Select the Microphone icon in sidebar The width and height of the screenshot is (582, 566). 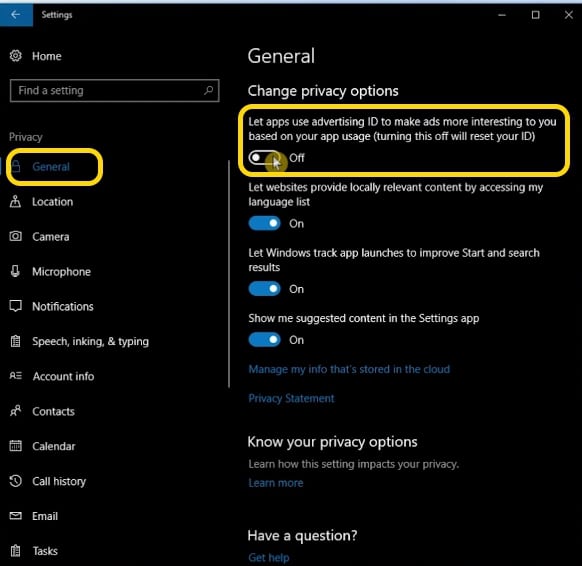tap(15, 271)
